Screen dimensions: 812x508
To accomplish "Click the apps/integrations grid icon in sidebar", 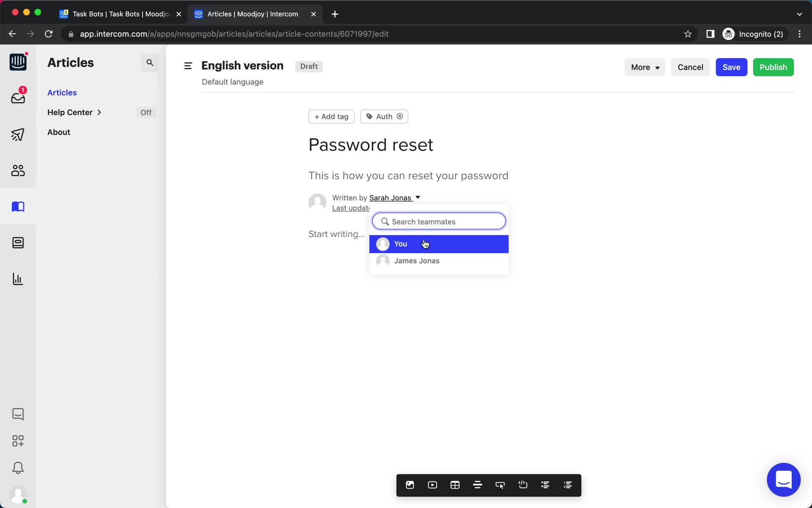I will pos(18,440).
